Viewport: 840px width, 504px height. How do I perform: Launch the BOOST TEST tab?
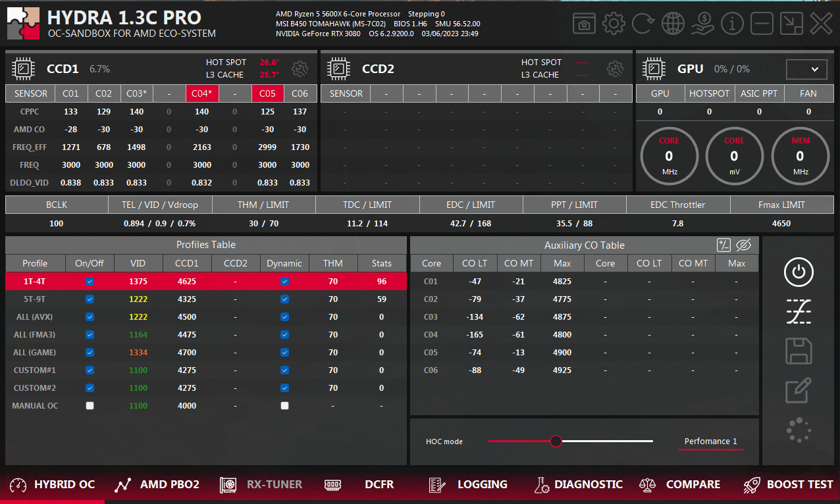788,485
